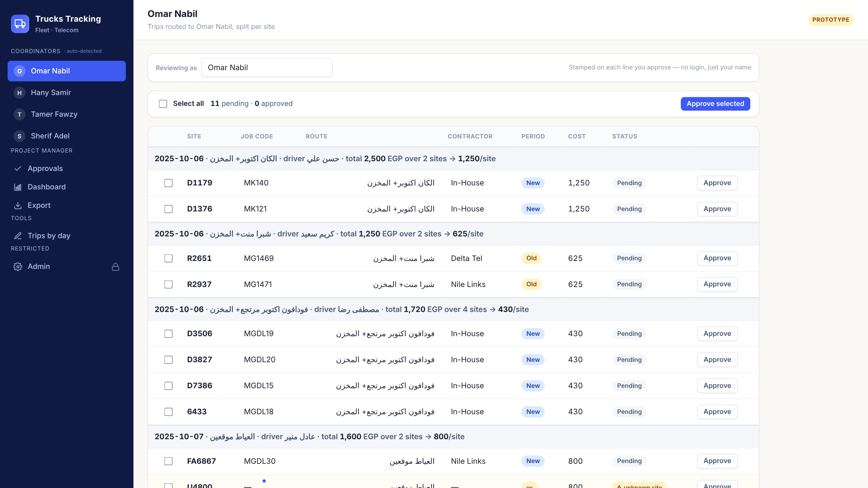Approve the R2937 Nile Links trip
The image size is (868, 488).
click(717, 284)
